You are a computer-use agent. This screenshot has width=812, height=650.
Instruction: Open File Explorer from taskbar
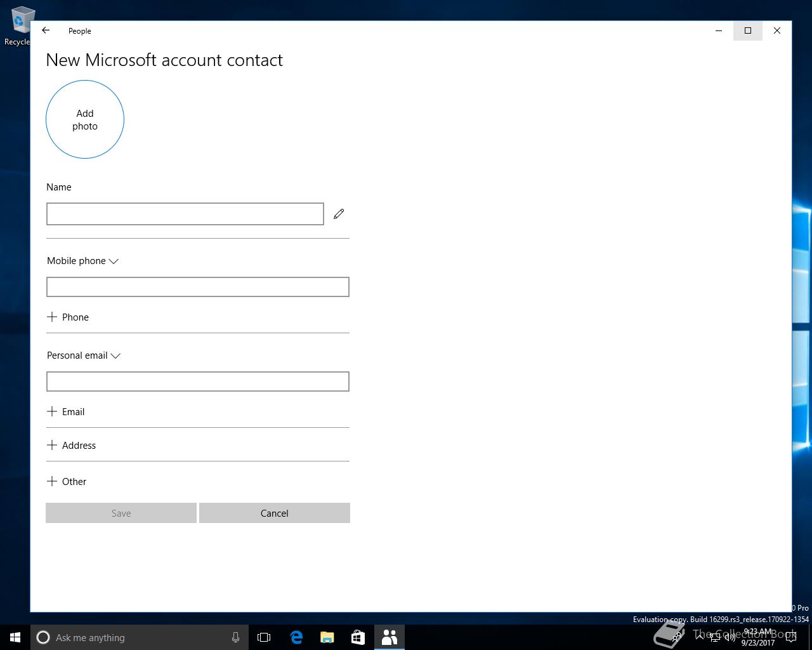(x=327, y=637)
